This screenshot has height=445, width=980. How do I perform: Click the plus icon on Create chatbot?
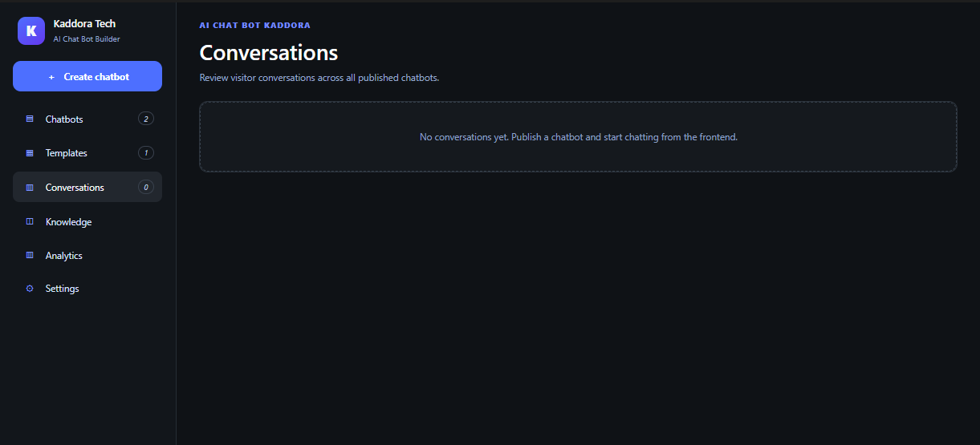(51, 77)
